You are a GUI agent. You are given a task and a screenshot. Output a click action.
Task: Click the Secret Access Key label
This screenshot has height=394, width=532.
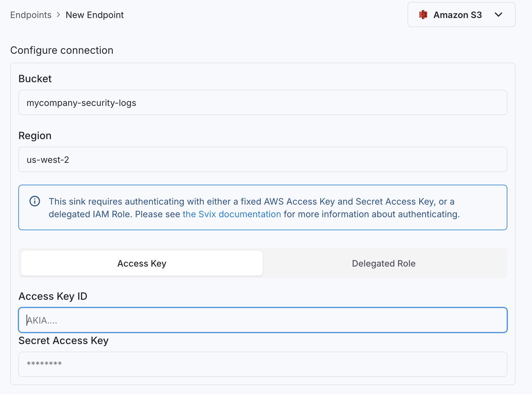[x=63, y=341]
